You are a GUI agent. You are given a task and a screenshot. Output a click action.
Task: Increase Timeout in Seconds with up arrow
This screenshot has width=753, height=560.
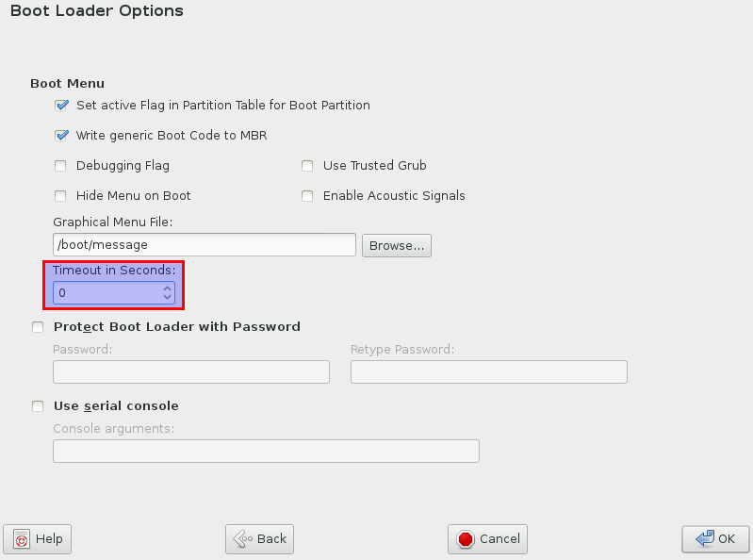click(167, 288)
